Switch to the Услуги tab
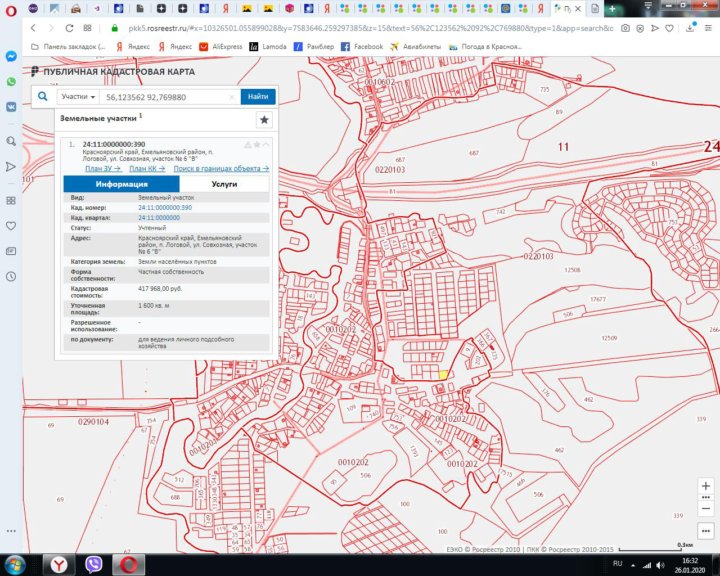 click(x=224, y=184)
